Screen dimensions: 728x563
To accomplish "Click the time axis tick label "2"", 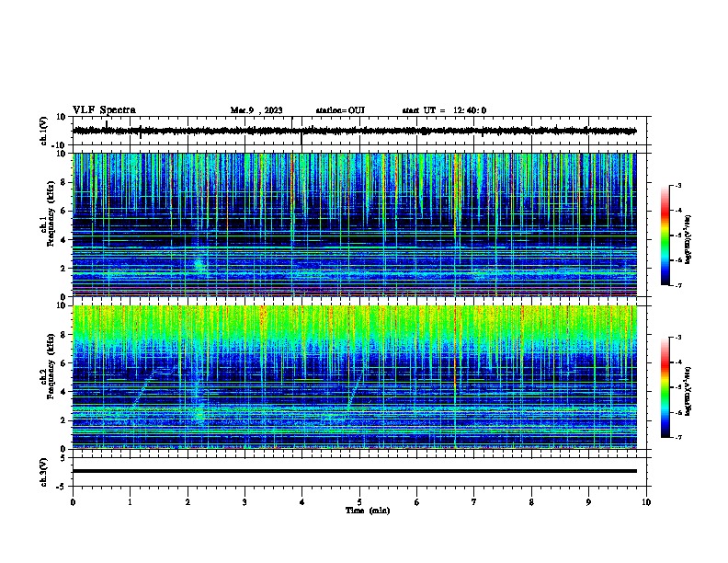I will [188, 502].
